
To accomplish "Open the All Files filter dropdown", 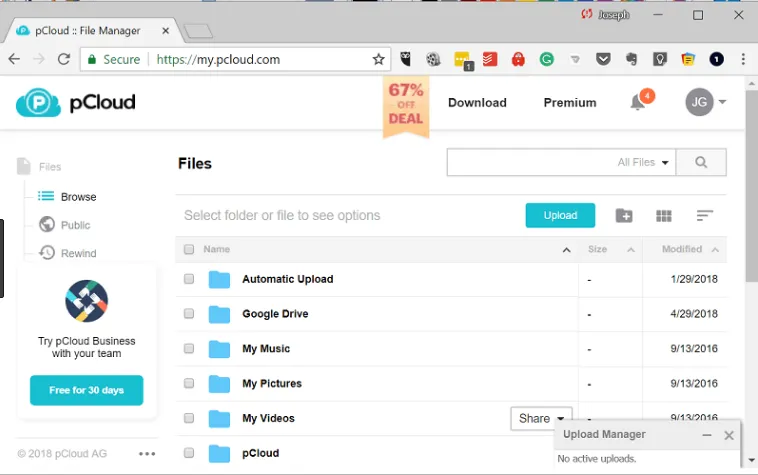I will tap(643, 162).
